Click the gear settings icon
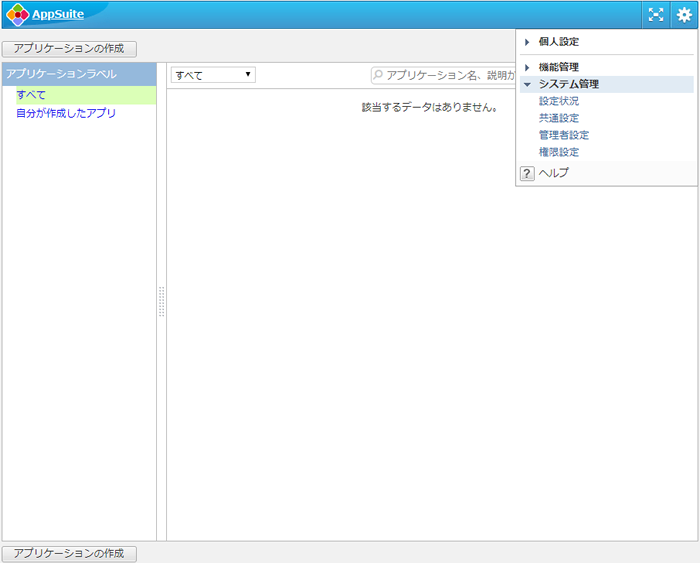This screenshot has height=563, width=700. click(x=684, y=15)
